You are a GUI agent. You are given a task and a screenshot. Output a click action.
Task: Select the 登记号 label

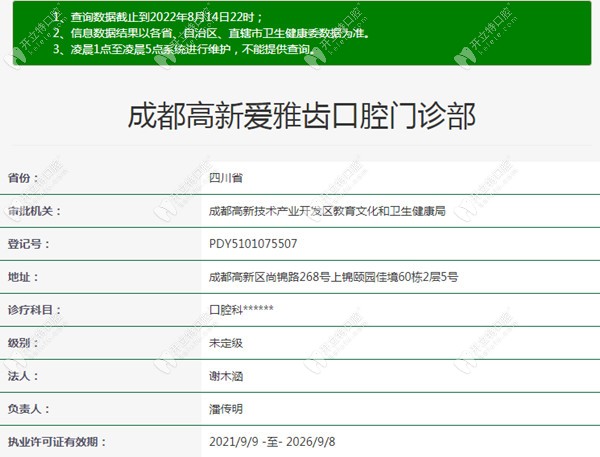coord(29,244)
